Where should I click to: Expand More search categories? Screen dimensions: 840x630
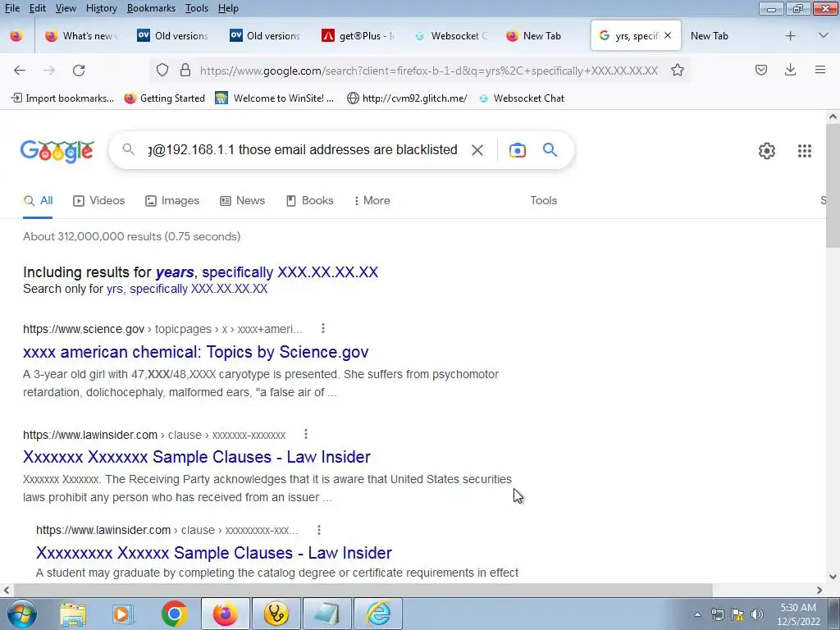click(x=372, y=201)
